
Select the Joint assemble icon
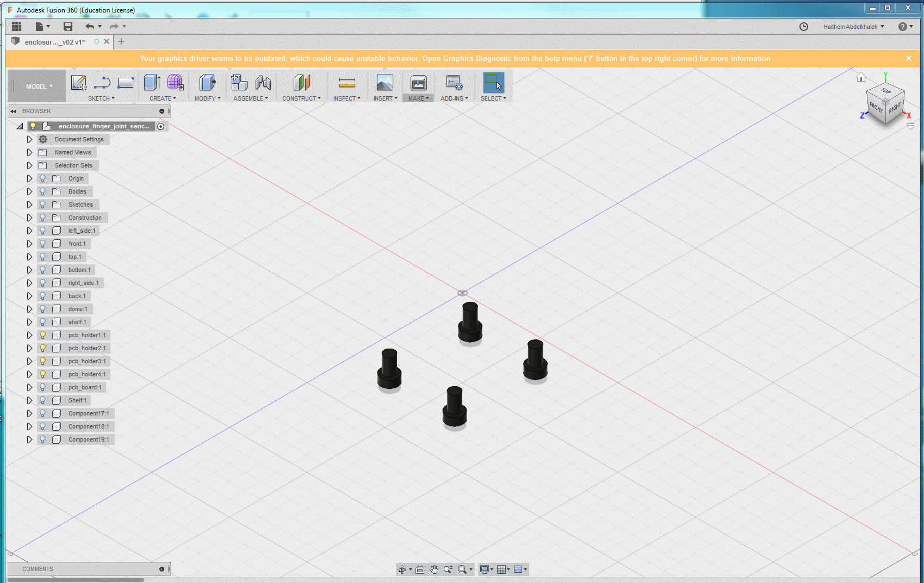pyautogui.click(x=263, y=83)
